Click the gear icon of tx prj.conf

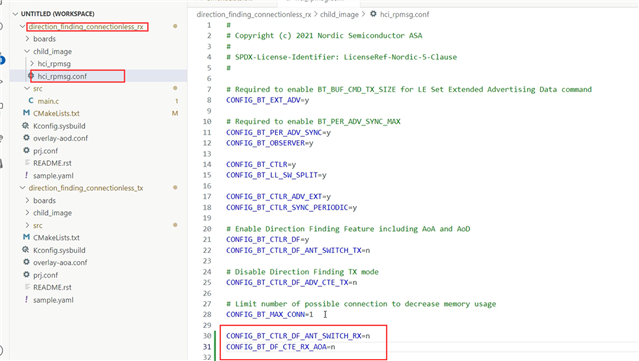[x=26, y=275]
